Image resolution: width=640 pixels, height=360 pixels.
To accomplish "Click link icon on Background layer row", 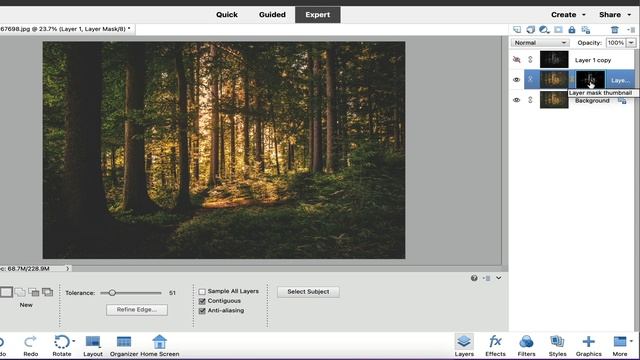I will (x=530, y=100).
